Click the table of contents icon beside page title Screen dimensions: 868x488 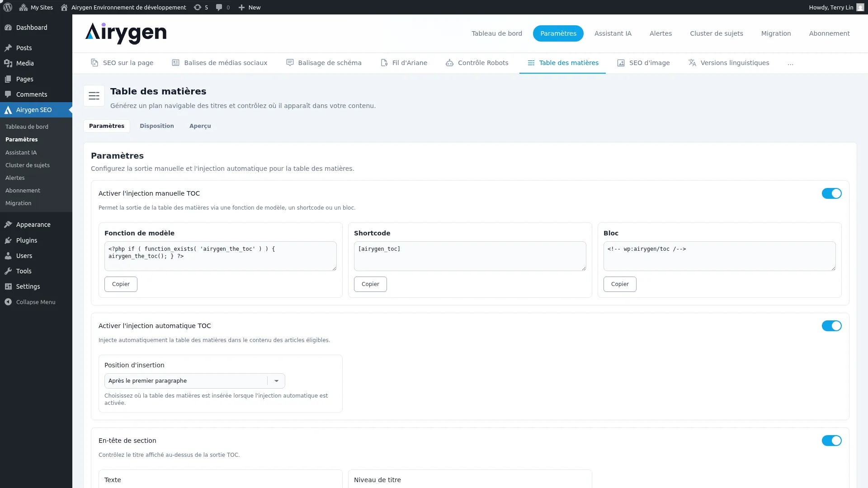(x=94, y=96)
